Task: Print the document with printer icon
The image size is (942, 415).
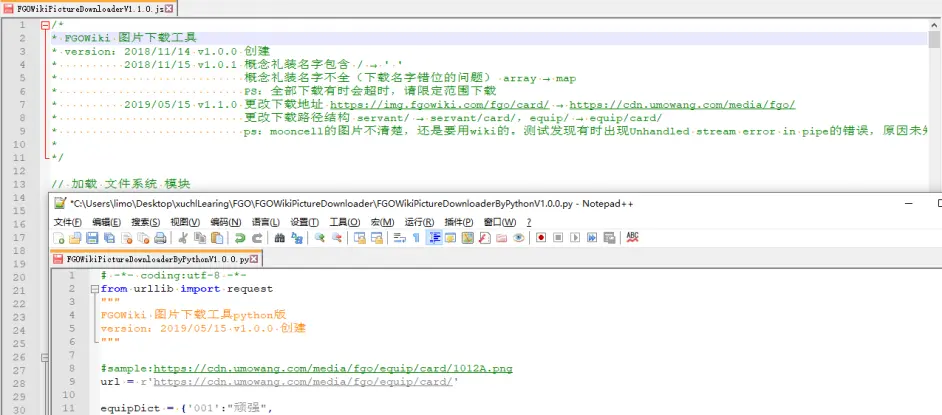Action: (160, 238)
